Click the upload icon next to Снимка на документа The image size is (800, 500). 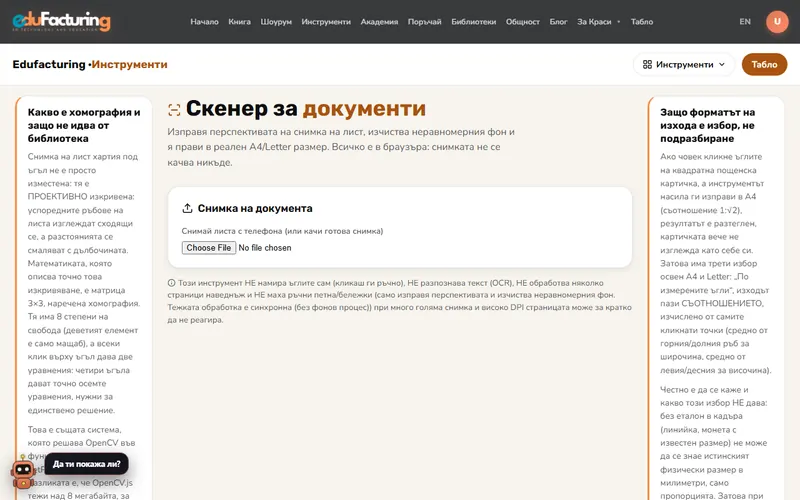(x=187, y=208)
